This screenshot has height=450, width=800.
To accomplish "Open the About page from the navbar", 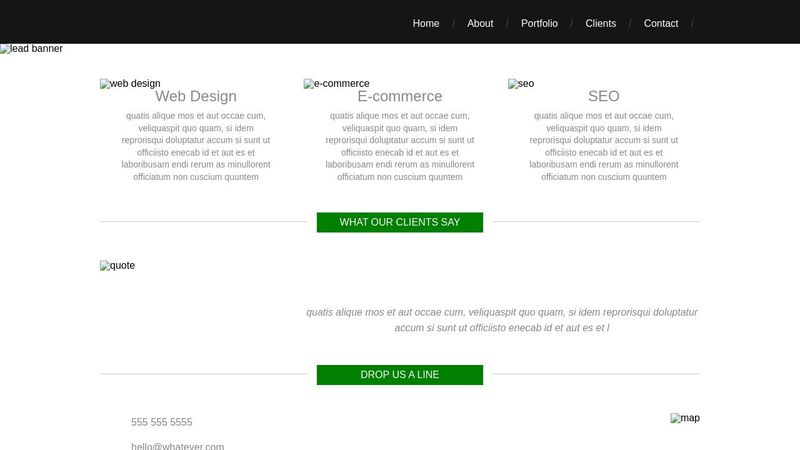I will coord(480,23).
